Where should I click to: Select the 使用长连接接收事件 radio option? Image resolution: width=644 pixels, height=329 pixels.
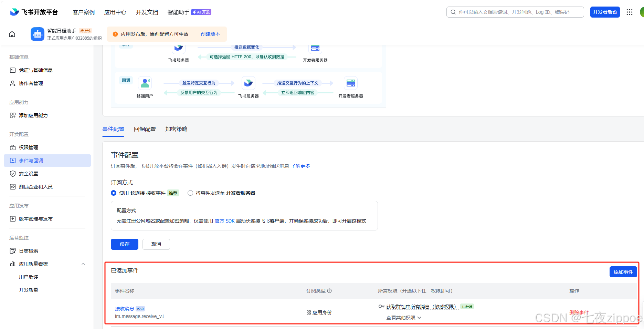click(114, 193)
